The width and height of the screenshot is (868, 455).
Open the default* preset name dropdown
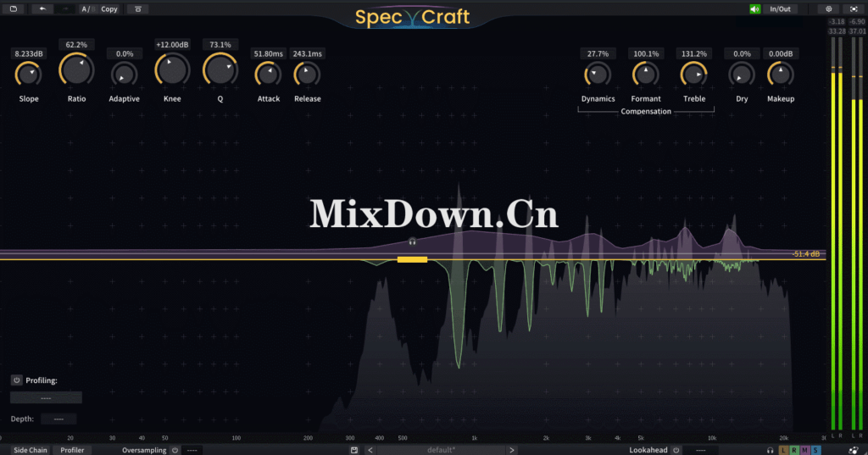441,450
